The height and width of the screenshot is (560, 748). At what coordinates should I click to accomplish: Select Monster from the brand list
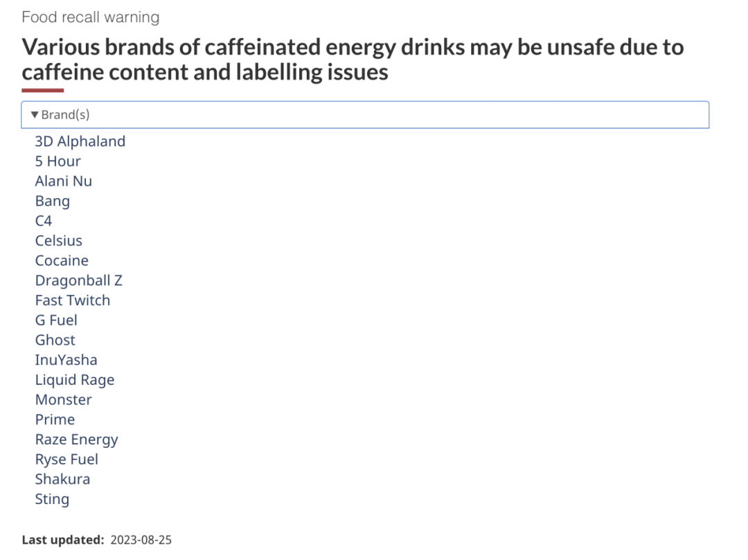click(x=64, y=400)
